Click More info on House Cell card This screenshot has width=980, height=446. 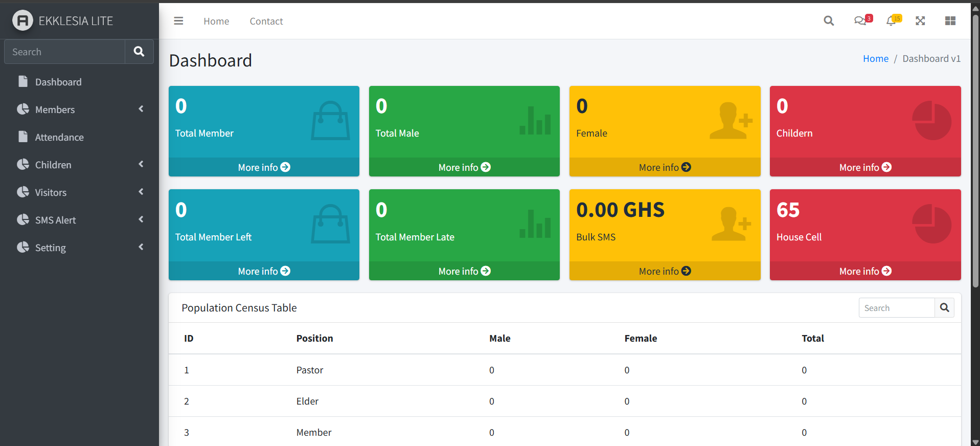(865, 271)
